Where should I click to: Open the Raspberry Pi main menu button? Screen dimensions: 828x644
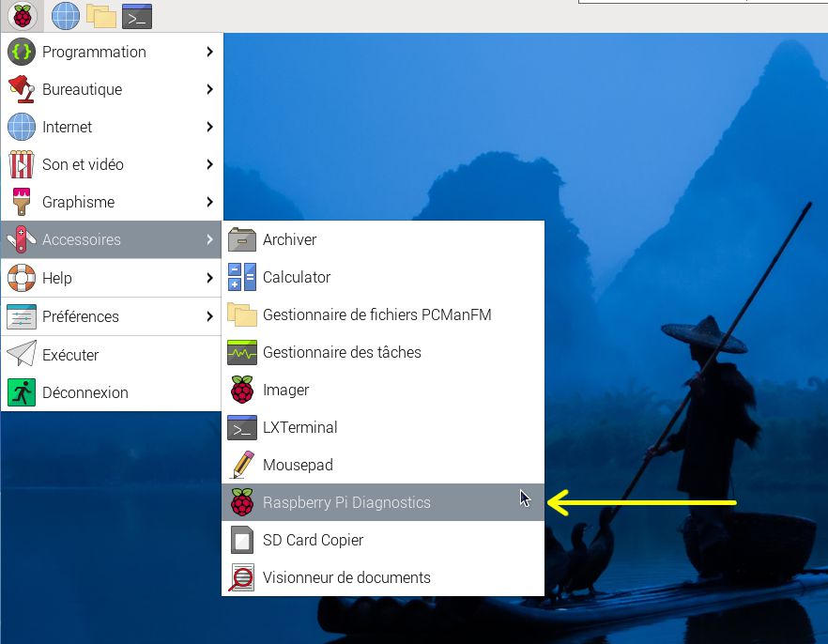tap(23, 16)
